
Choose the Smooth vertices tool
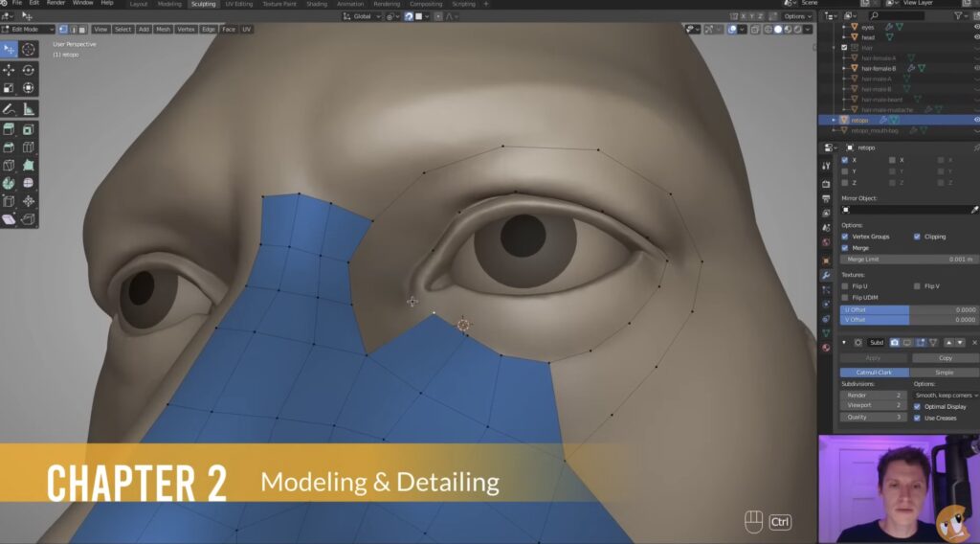pyautogui.click(x=28, y=183)
